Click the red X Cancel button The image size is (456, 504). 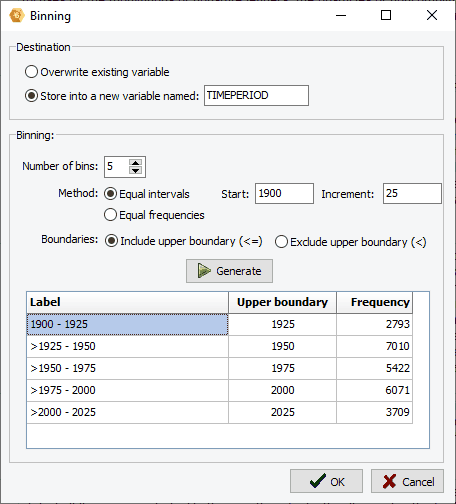click(x=407, y=481)
